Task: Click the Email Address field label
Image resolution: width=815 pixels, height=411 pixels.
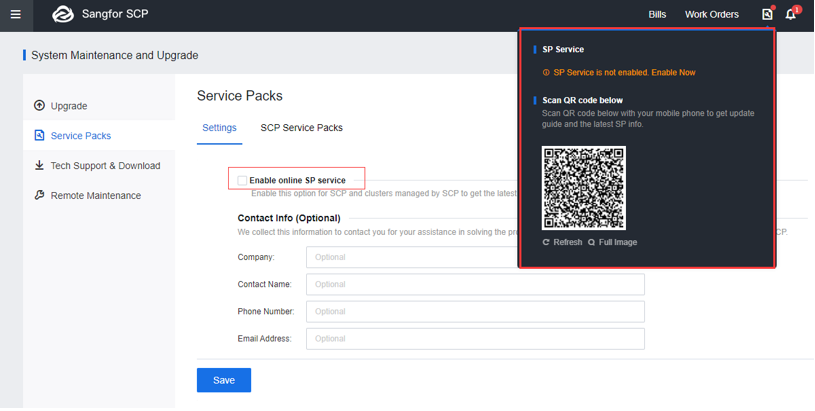Action: point(265,339)
